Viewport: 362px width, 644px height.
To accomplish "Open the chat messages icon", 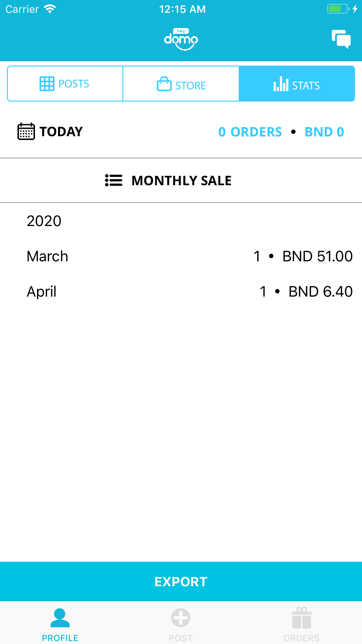I will click(x=341, y=39).
